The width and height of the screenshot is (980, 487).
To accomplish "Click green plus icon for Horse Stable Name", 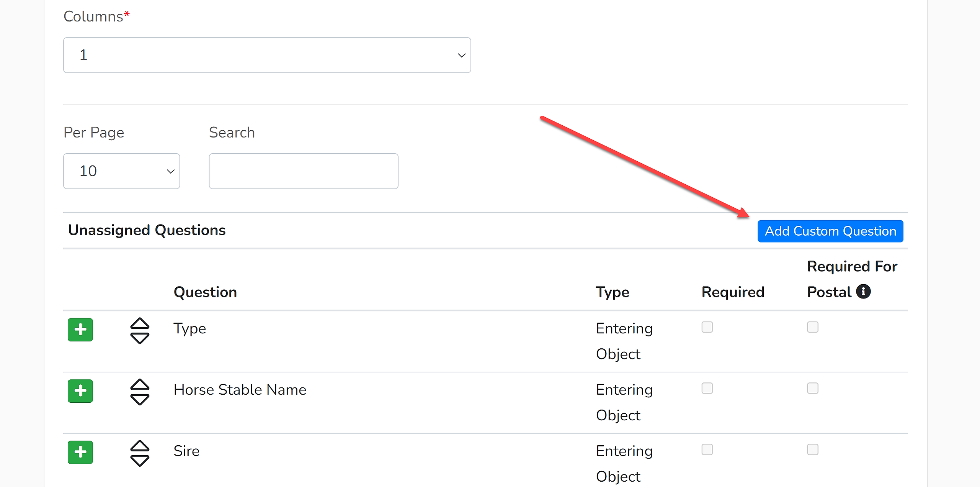I will [80, 391].
